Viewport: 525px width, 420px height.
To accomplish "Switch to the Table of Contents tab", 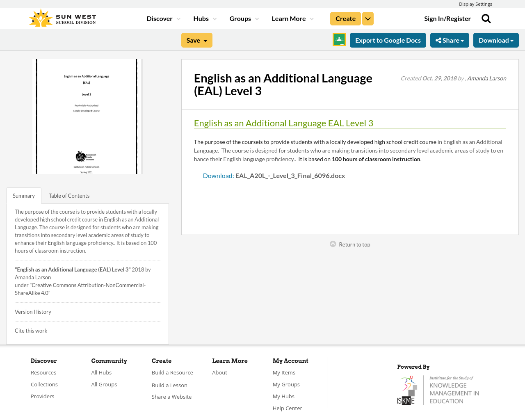I will (68, 195).
